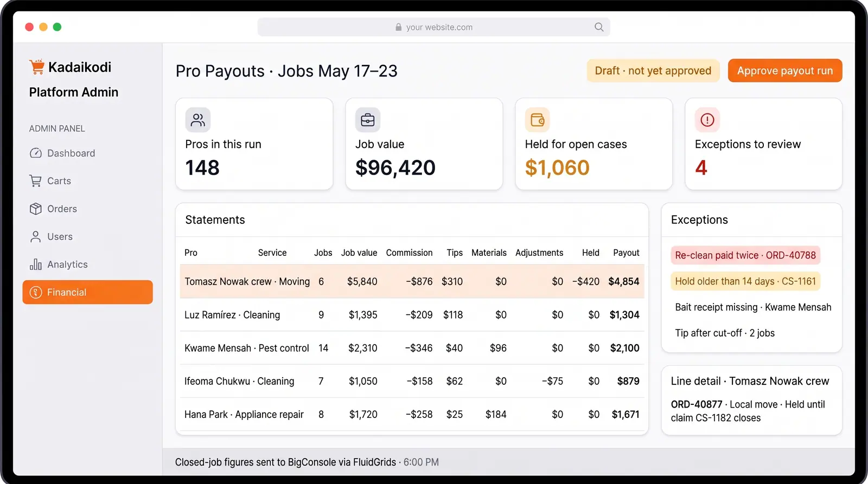Click the people icon on Pros card
Image resolution: width=868 pixels, height=484 pixels.
coord(198,120)
